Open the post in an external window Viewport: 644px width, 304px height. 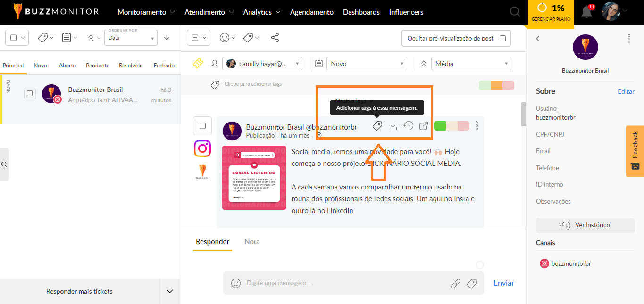click(424, 126)
